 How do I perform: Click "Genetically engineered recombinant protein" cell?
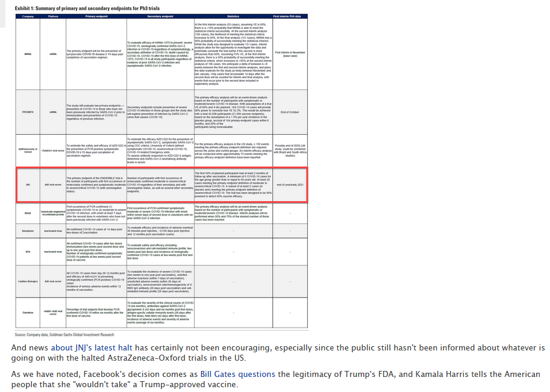pyautogui.click(x=53, y=213)
